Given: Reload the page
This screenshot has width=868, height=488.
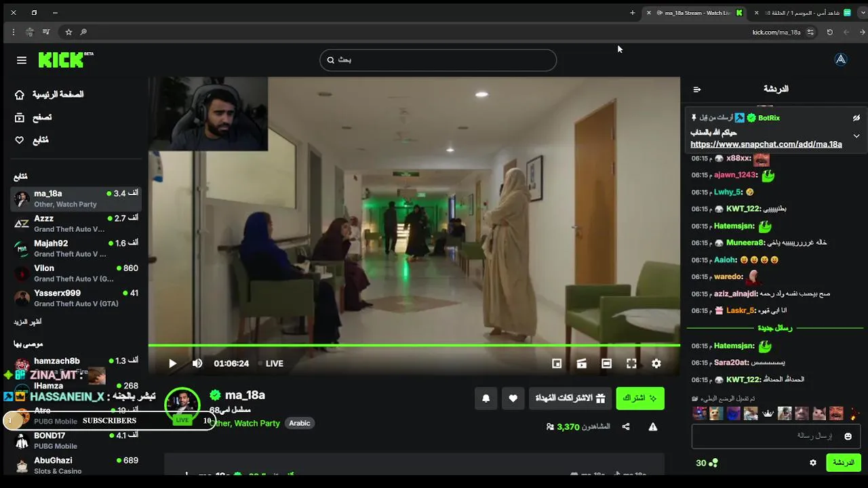Looking at the screenshot, I should coord(829,32).
